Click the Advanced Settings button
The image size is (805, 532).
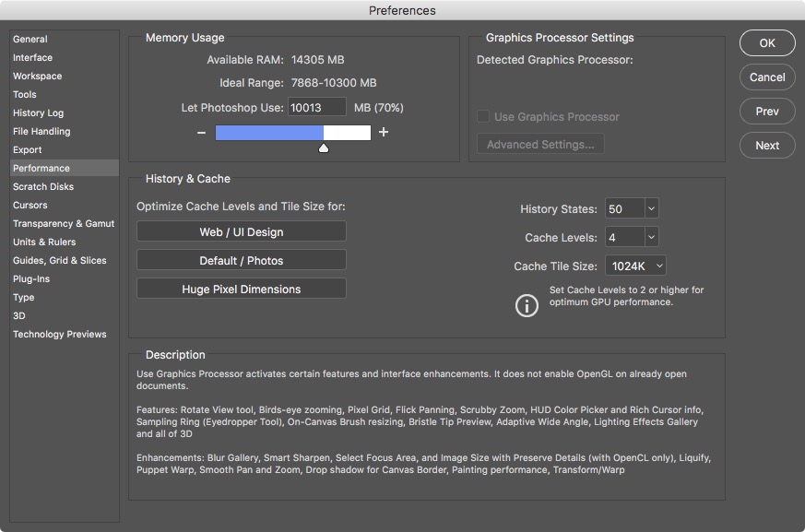point(540,145)
